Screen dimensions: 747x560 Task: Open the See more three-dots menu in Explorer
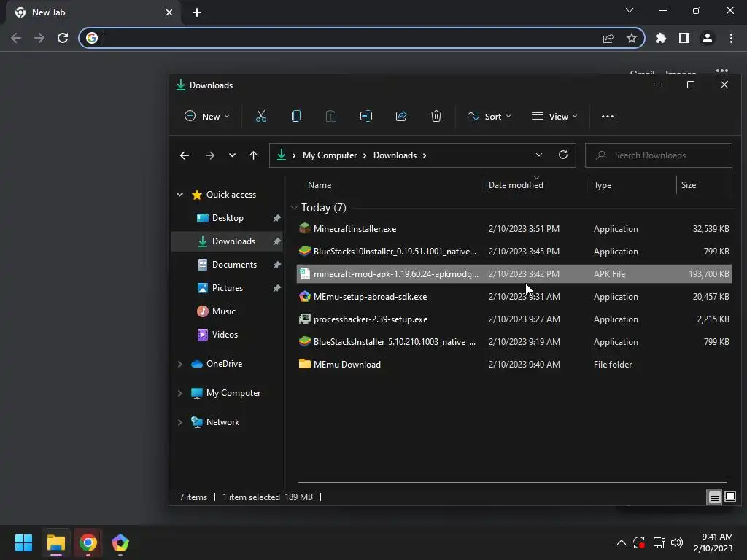608,116
